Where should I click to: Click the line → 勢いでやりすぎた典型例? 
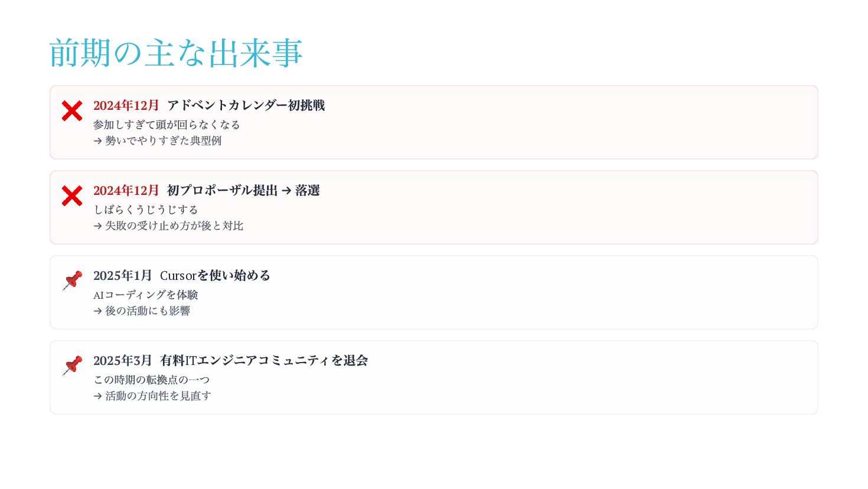157,141
